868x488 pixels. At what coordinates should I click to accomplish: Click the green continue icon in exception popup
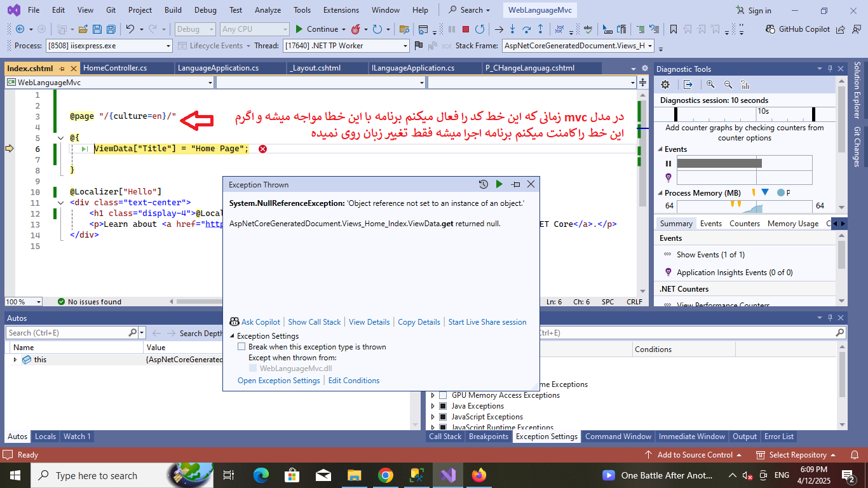tap(499, 184)
